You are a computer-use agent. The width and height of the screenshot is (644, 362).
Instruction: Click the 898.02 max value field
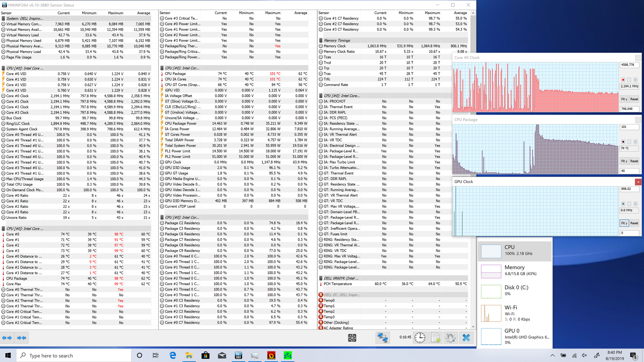[629, 189]
